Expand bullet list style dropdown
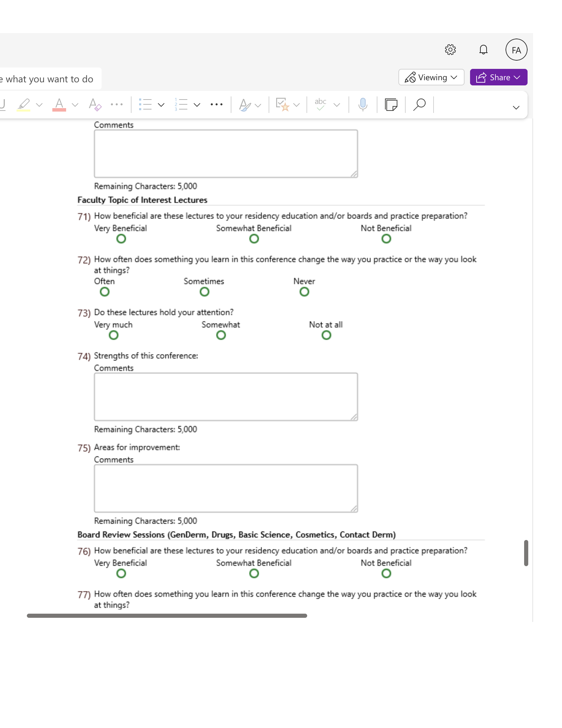The height and width of the screenshot is (728, 562). click(x=161, y=105)
